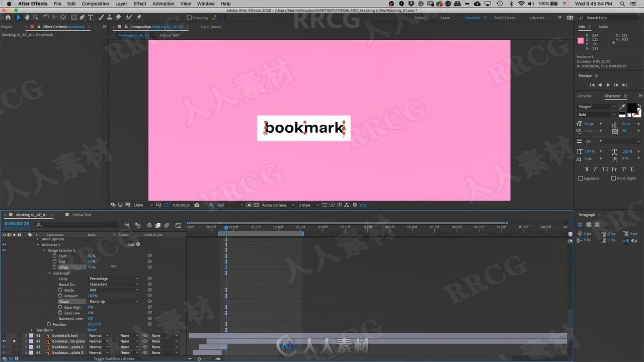Viewport: 644px width, 362px height.
Task: Open the Units Percentage dropdown
Action: [x=114, y=279]
